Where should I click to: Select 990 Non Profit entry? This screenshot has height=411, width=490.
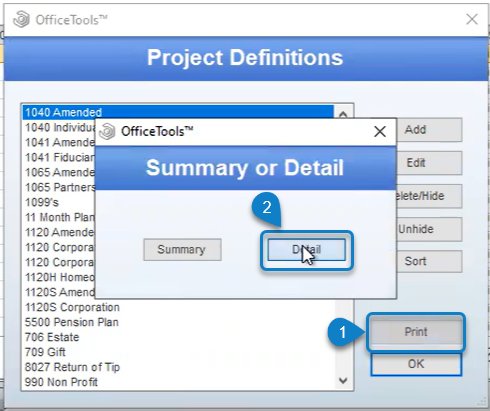(61, 382)
